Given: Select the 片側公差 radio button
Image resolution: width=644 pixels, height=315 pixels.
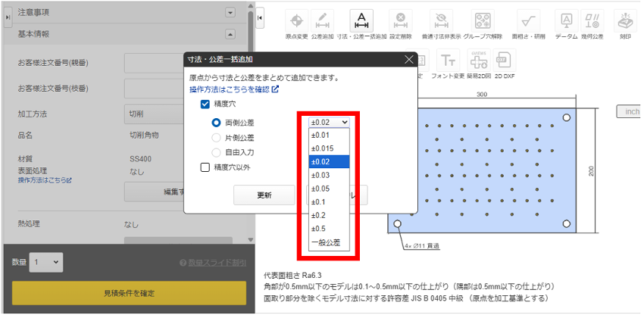Looking at the screenshot, I should tap(217, 138).
